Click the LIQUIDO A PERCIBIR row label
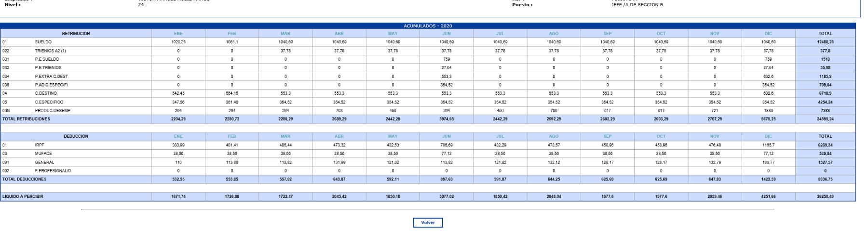Image resolution: width=868 pixels, height=245 pixels. coord(23,196)
